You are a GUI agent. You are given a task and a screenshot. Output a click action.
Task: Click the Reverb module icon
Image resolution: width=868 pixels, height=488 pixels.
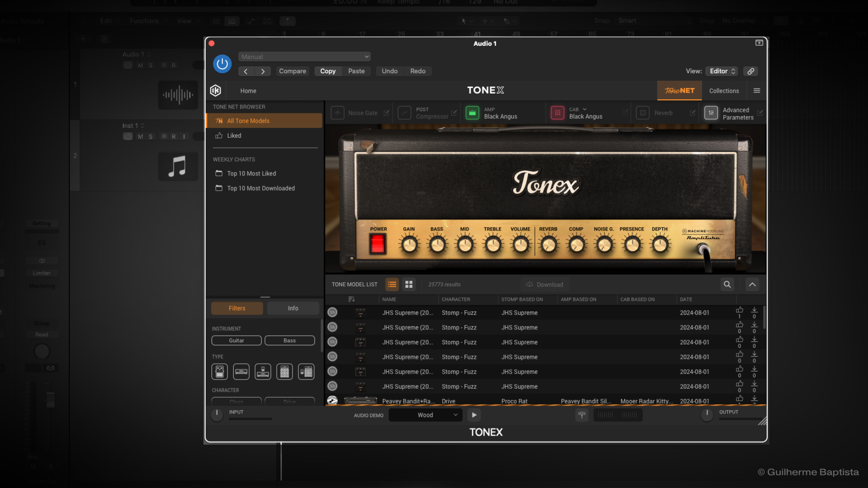coord(642,113)
